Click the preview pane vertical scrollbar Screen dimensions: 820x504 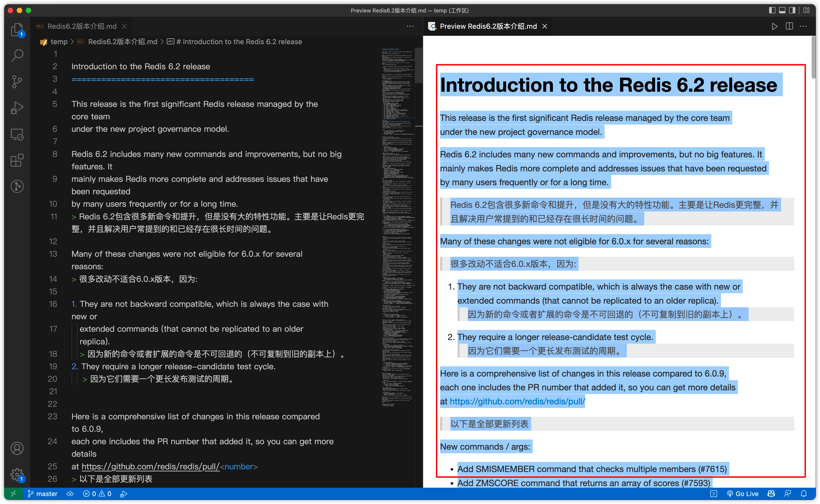coord(813,57)
